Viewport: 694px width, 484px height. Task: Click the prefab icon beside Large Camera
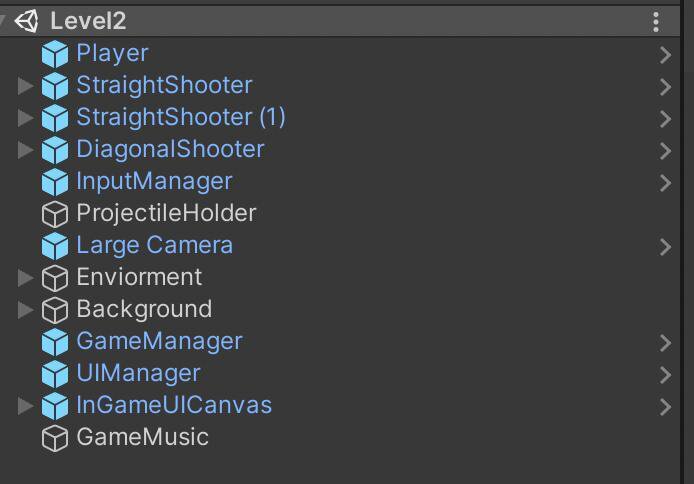coord(55,246)
